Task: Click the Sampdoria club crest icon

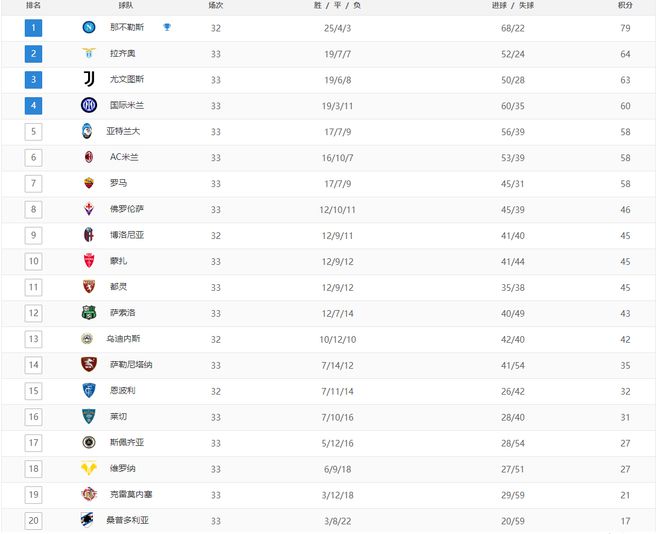Action: [88, 520]
